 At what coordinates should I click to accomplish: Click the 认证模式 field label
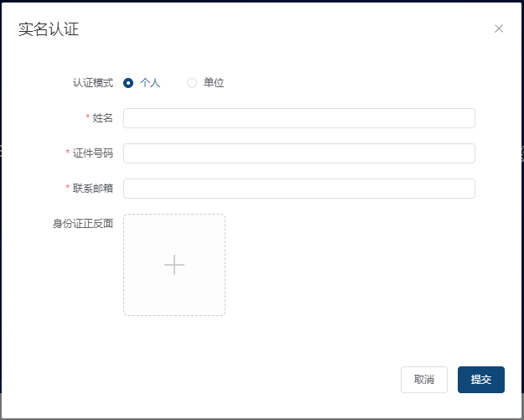93,83
